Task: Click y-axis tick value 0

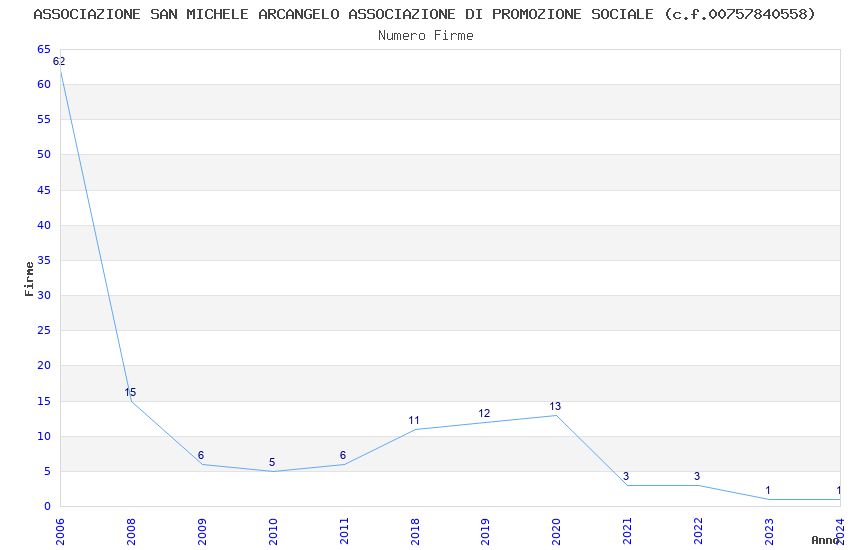Action: tap(48, 507)
